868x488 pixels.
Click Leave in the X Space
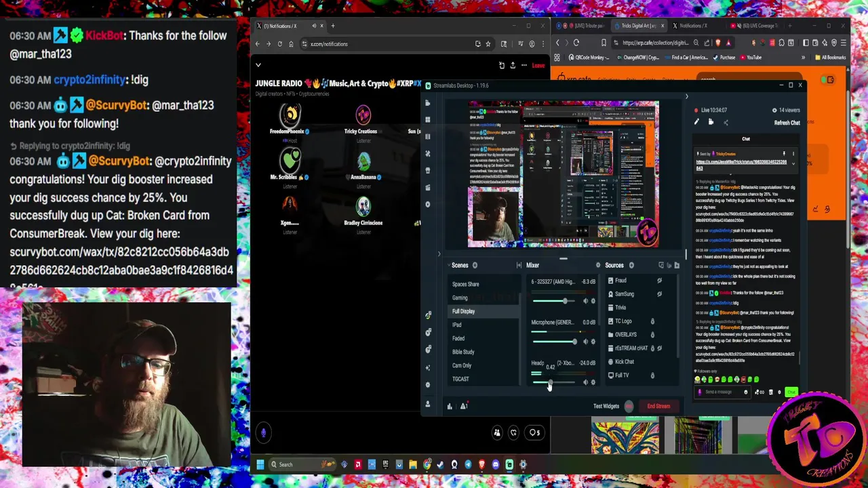pyautogui.click(x=538, y=65)
